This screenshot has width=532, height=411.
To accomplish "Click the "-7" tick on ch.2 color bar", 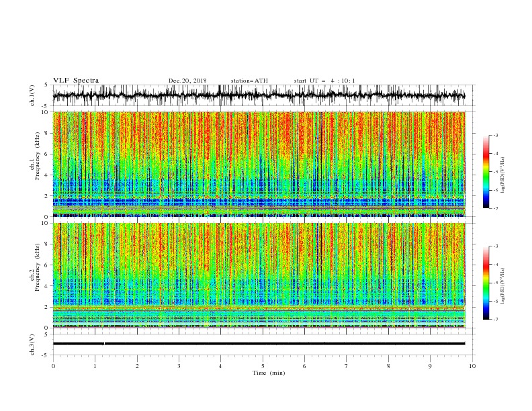I will pos(496,319).
